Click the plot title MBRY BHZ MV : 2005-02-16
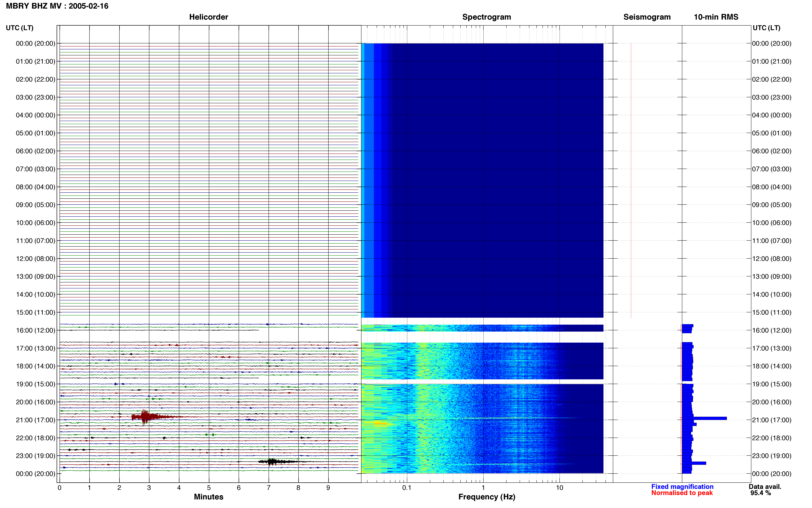812x508 pixels. [x=57, y=6]
